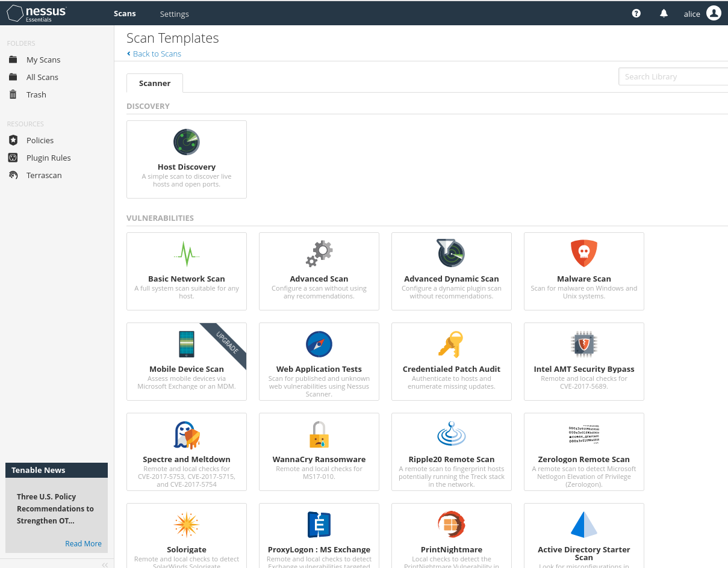Select the Zerologon Remote Scan hex icon

pos(584,434)
